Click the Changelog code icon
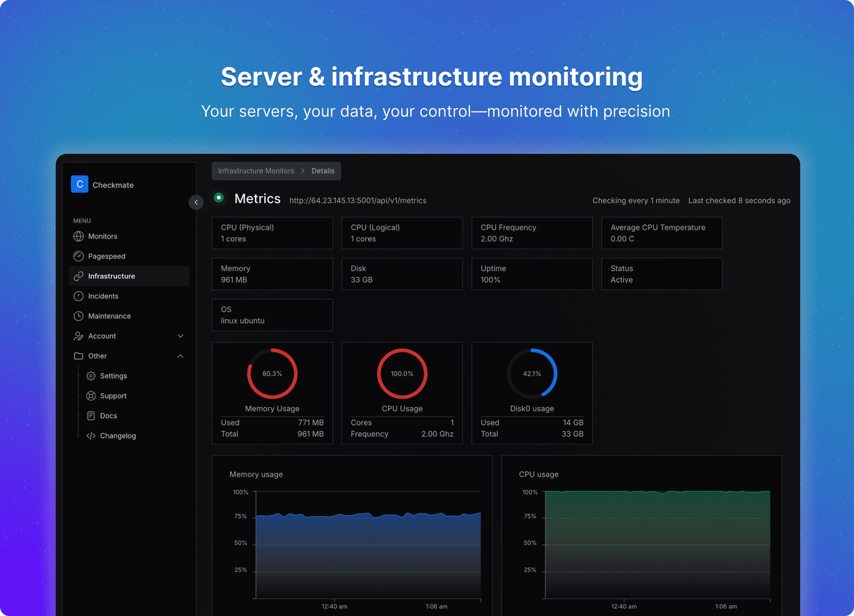The height and width of the screenshot is (616, 854). [x=91, y=436]
